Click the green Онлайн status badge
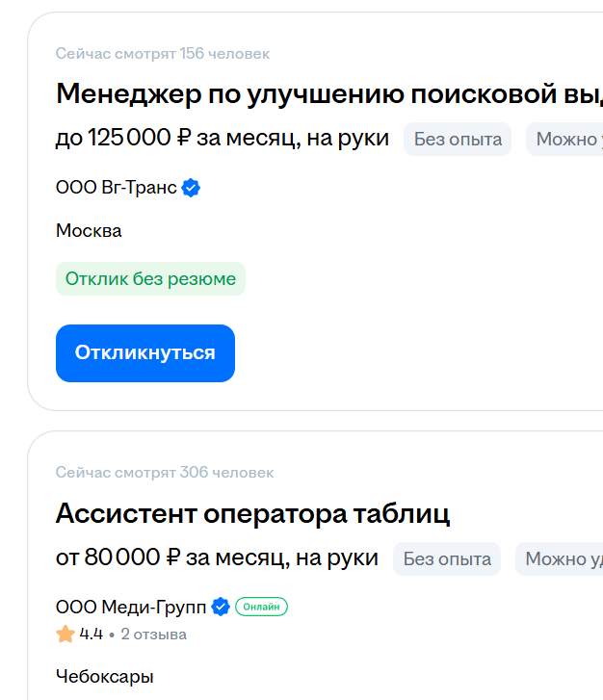603x700 pixels. (x=261, y=607)
